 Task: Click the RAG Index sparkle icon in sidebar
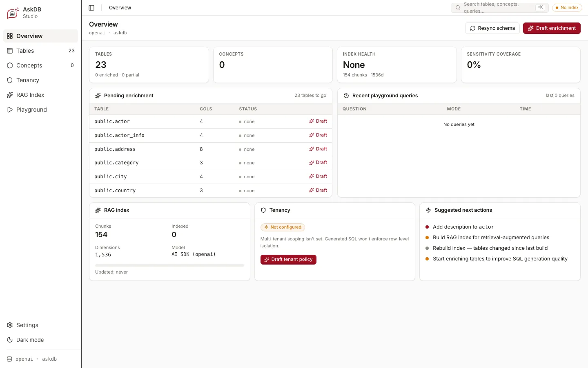click(x=10, y=95)
